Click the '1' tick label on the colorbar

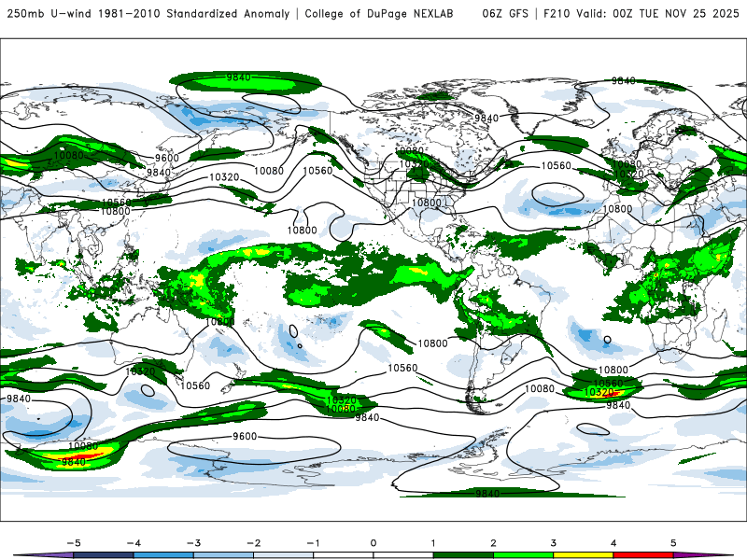[x=433, y=543]
